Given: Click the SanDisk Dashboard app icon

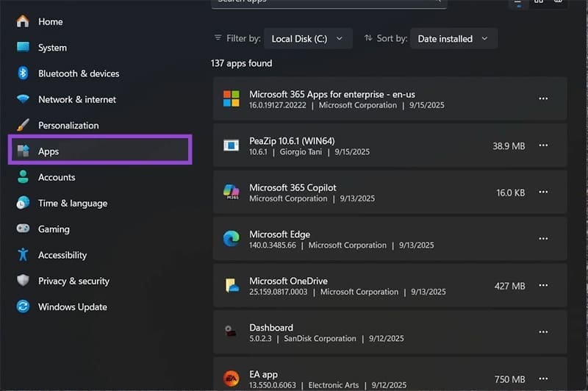Looking at the screenshot, I should pos(230,331).
